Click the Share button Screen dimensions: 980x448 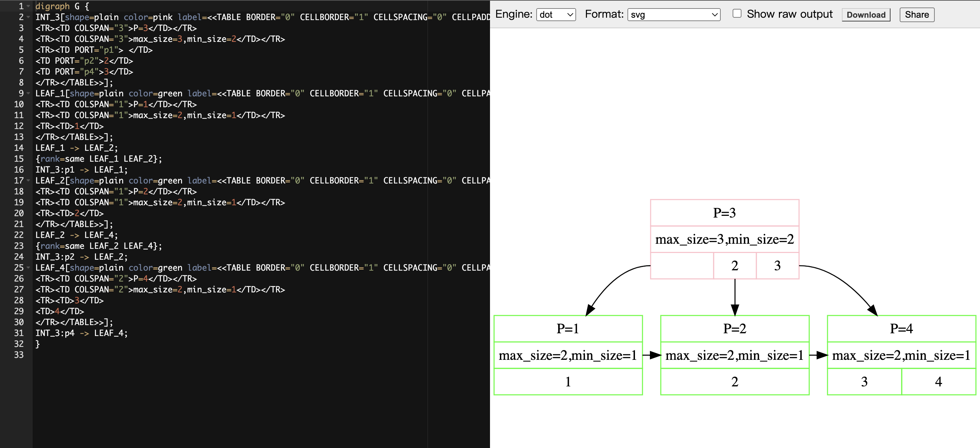(916, 15)
